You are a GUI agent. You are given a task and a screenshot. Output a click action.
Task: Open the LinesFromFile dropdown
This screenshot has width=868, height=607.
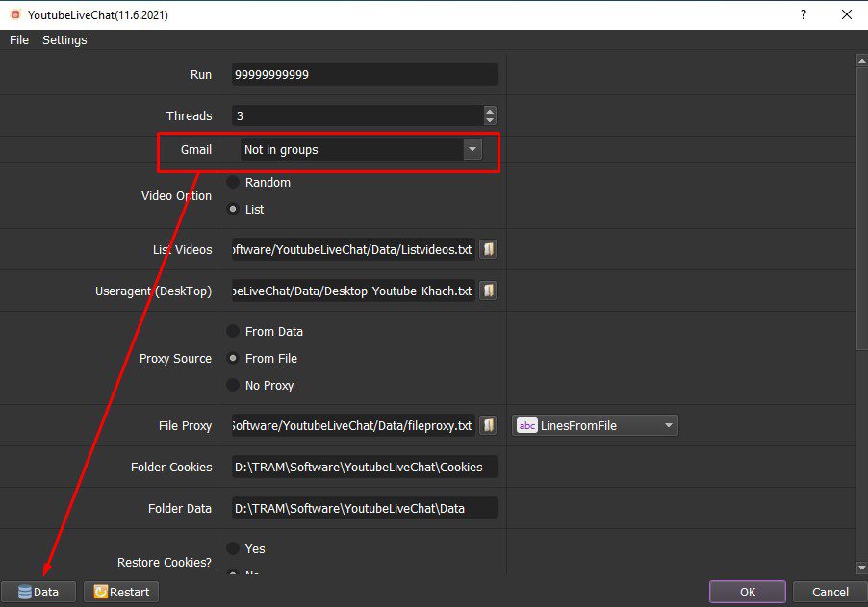[x=595, y=425]
